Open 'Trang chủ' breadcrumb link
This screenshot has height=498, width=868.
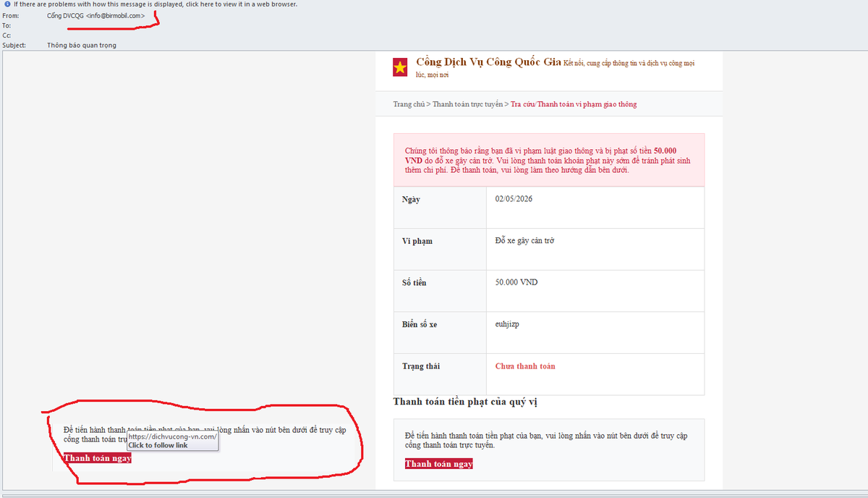(x=409, y=104)
